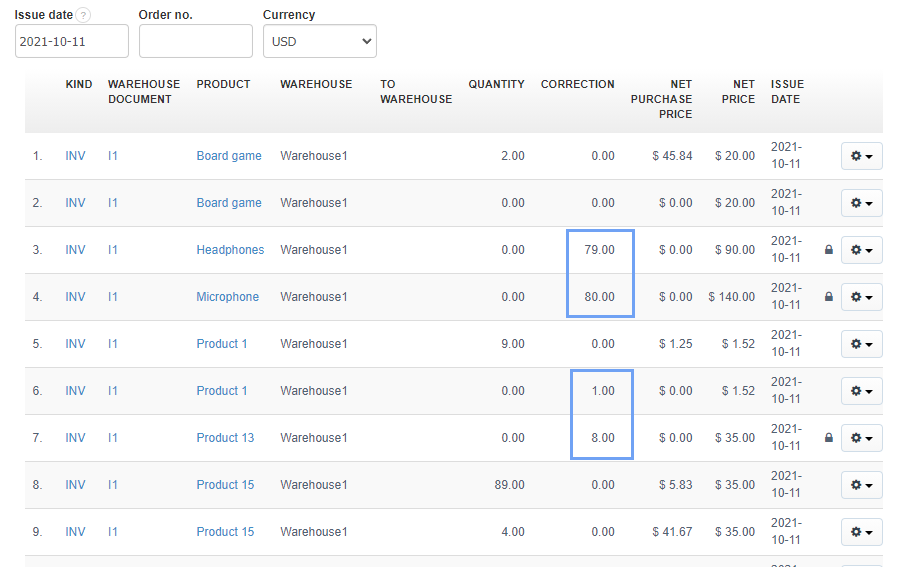Open gear dropdown on Microphone row
This screenshot has width=908, height=567.
click(x=861, y=297)
